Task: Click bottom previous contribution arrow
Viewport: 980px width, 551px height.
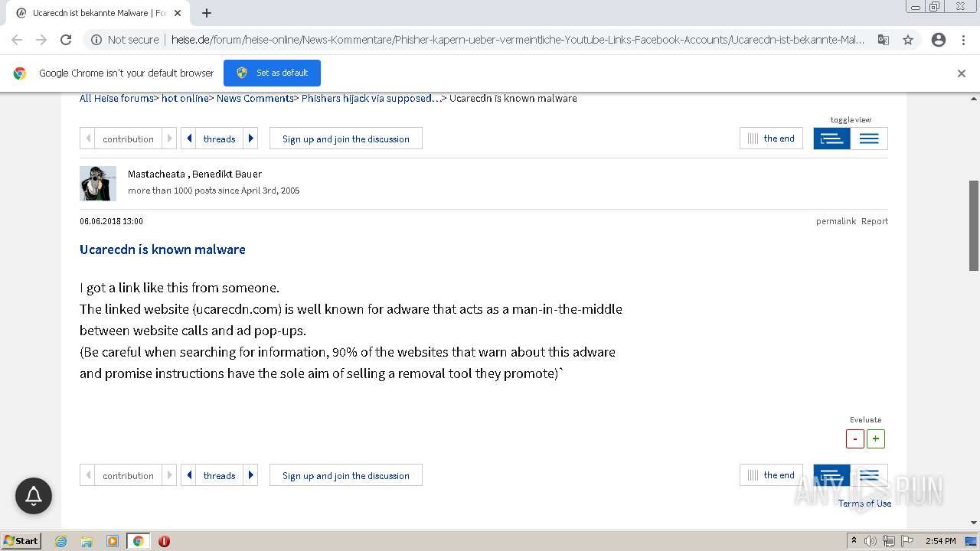Action: (x=88, y=475)
